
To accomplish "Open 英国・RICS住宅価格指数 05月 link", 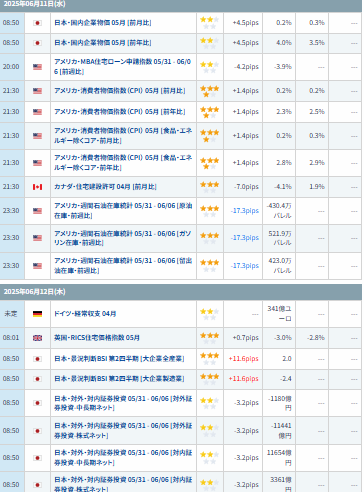I will coord(97,338).
